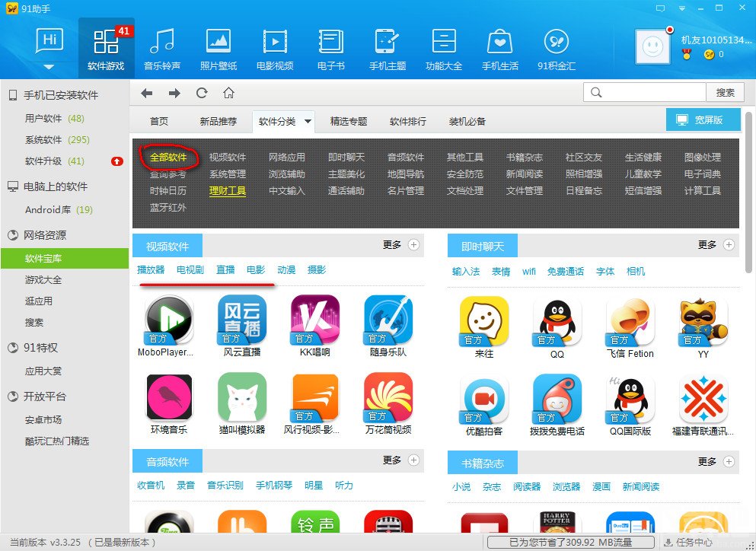Open 安卓市场 in sidebar
Screen dimensions: 756x551
point(43,419)
